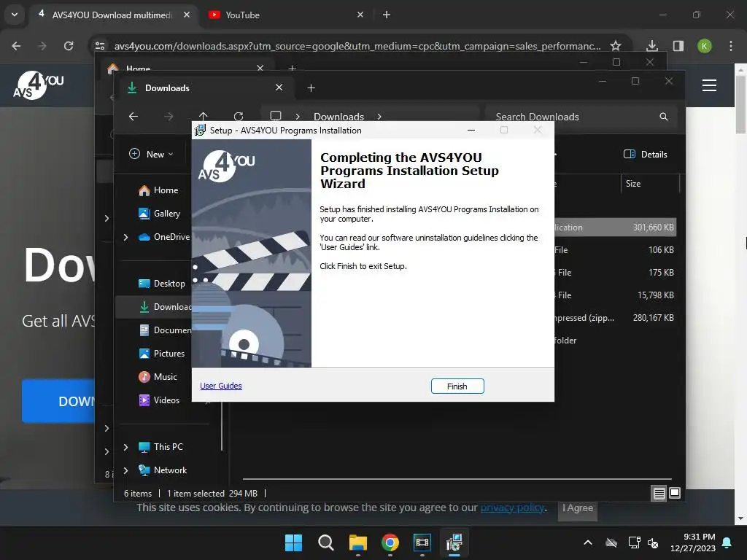Click the AVS4YOU logo on webpage
The image size is (747, 560).
point(38,85)
